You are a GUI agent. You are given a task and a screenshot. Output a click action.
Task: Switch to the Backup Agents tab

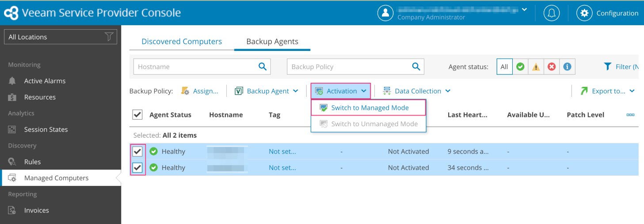pyautogui.click(x=272, y=41)
